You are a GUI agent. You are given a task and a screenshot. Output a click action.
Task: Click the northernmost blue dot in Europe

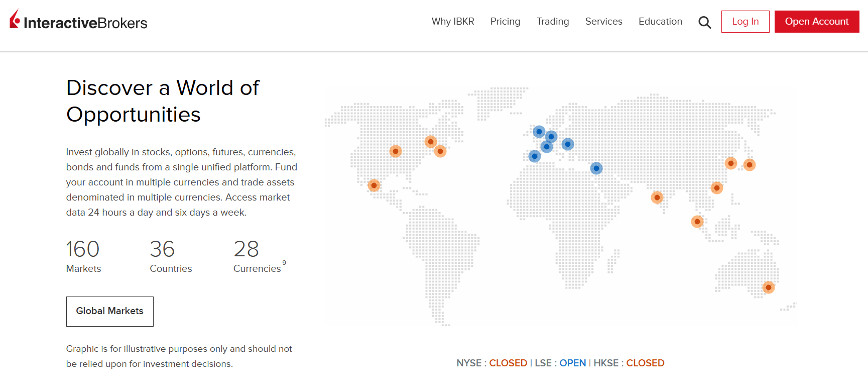pos(539,132)
